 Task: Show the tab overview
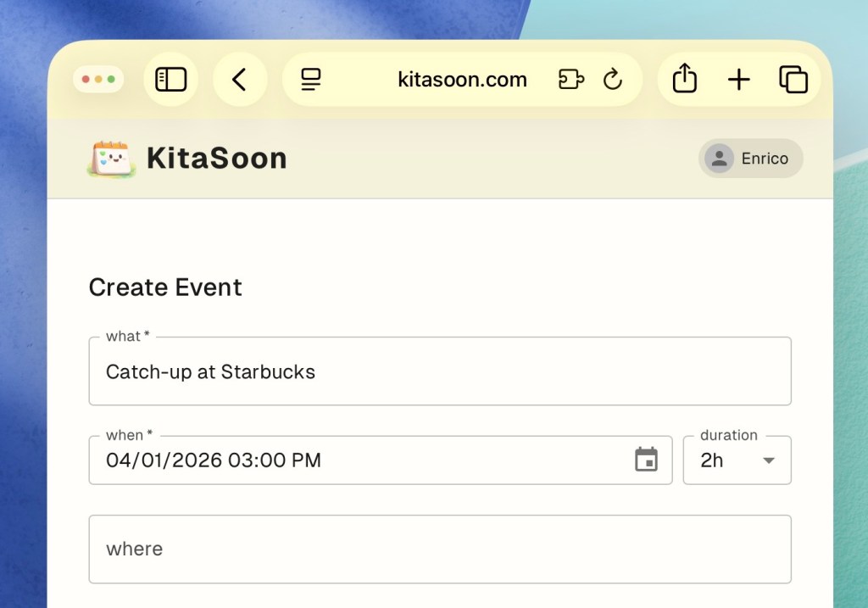pyautogui.click(x=793, y=80)
